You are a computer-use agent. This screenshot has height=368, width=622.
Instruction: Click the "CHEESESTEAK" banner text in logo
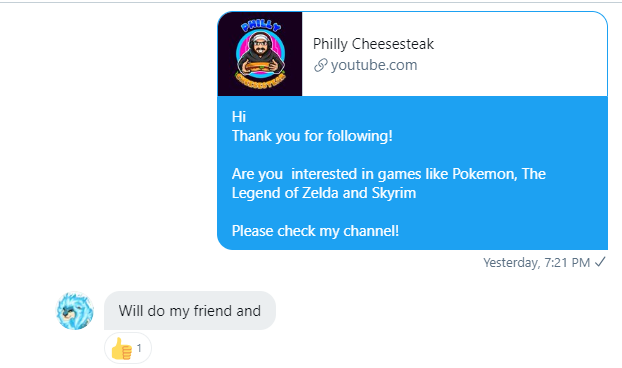pos(260,80)
